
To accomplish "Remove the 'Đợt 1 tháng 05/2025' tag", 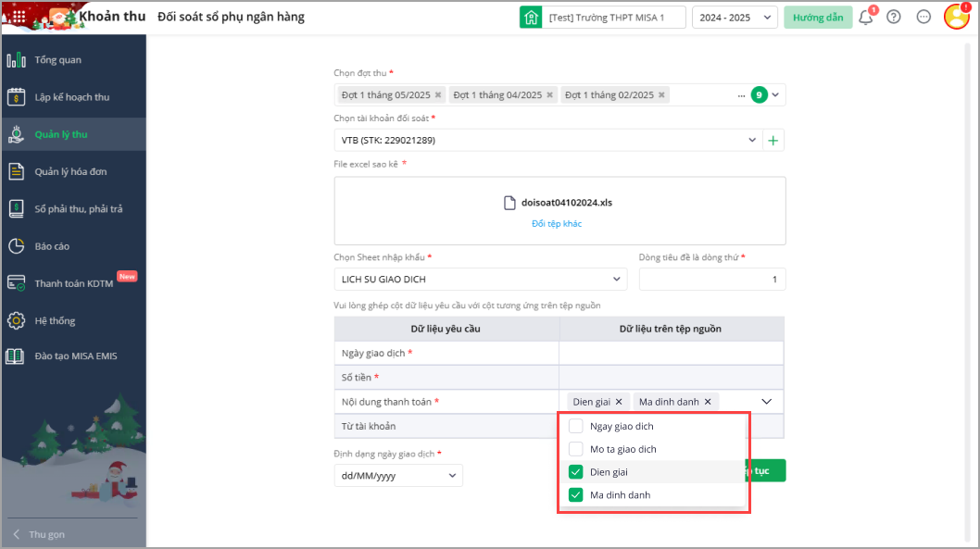I will pos(438,95).
